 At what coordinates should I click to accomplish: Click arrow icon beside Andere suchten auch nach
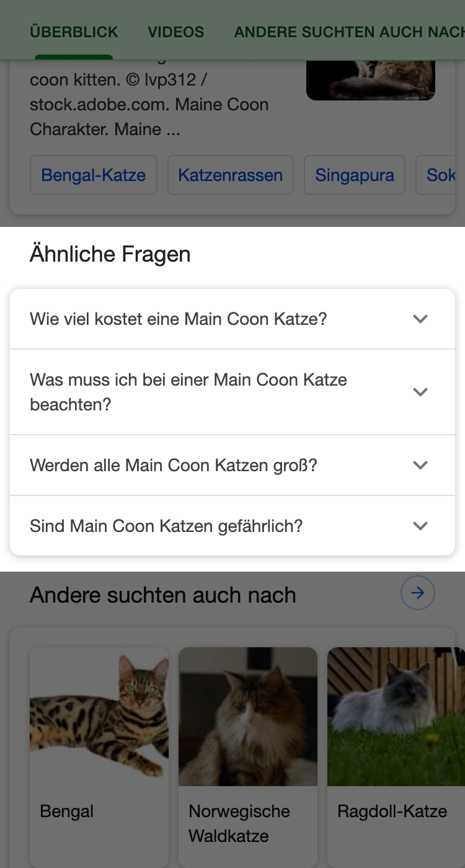418,593
